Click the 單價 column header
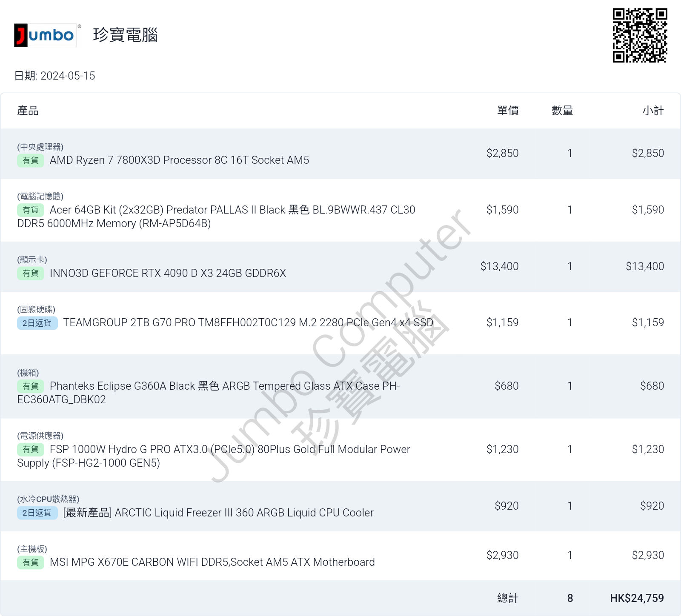The width and height of the screenshot is (681, 616). [x=508, y=111]
